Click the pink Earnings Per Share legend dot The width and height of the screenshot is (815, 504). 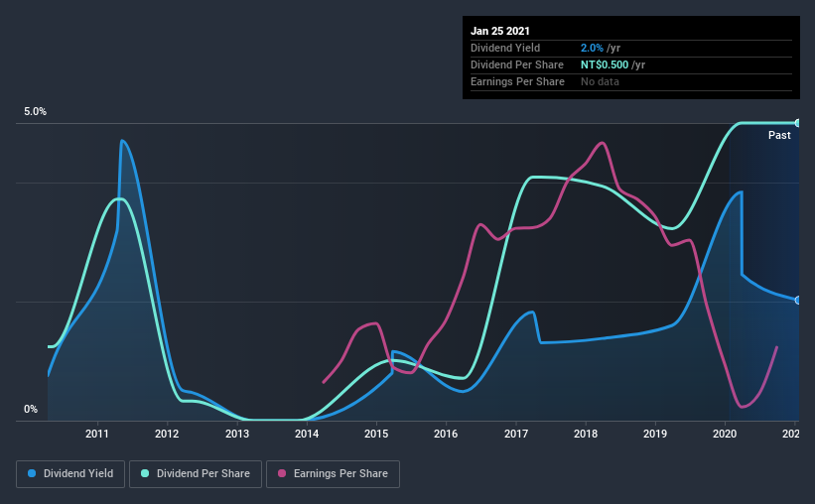point(282,473)
